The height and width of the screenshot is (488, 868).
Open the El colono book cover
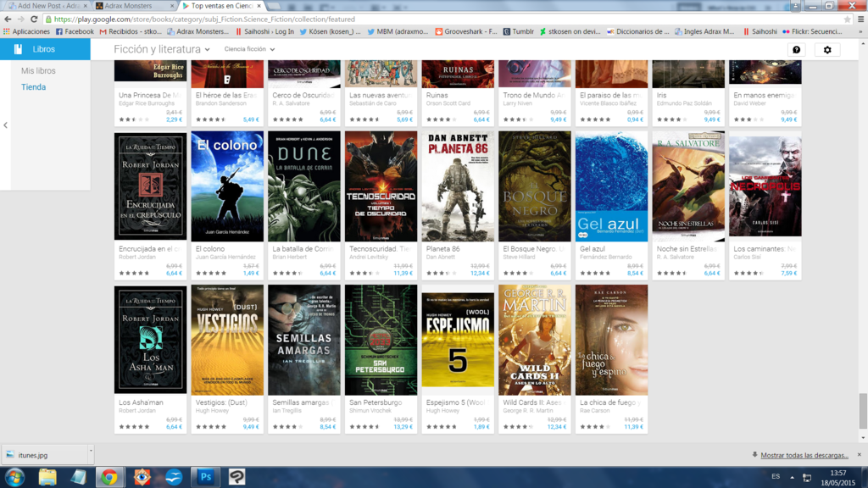pyautogui.click(x=227, y=186)
